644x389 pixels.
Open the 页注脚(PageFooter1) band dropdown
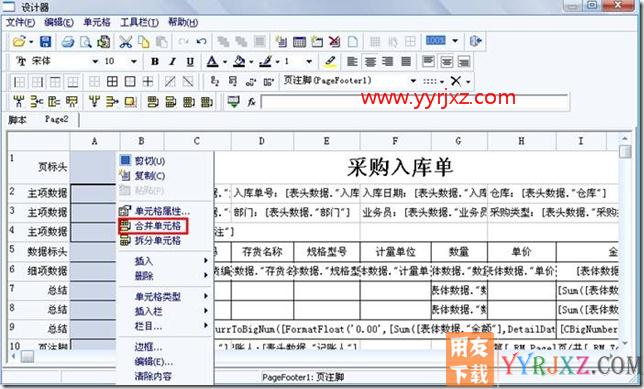[413, 81]
